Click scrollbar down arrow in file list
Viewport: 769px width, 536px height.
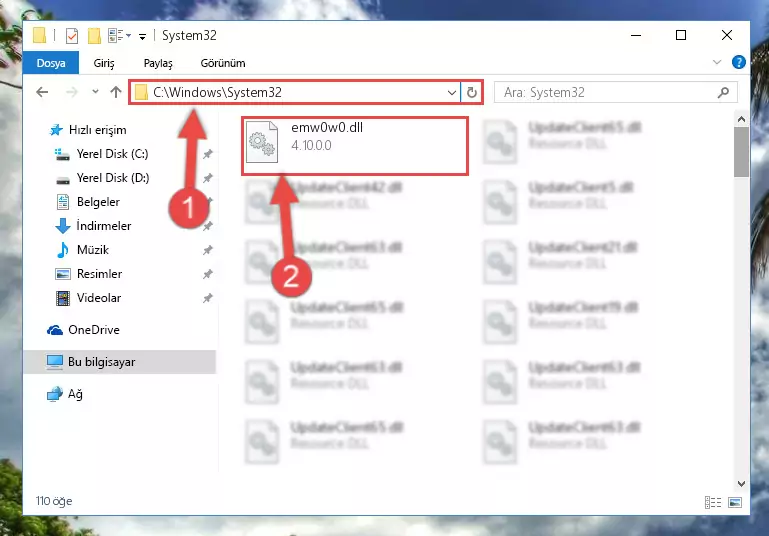(741, 484)
